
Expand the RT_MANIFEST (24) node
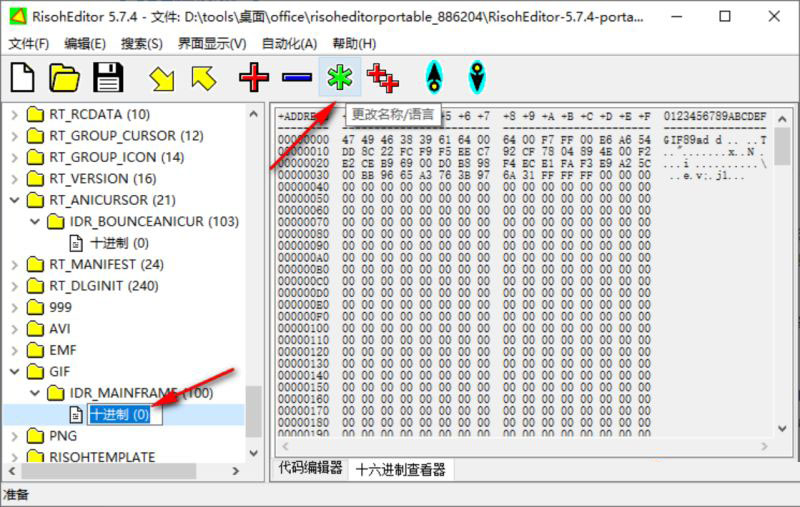click(x=14, y=264)
